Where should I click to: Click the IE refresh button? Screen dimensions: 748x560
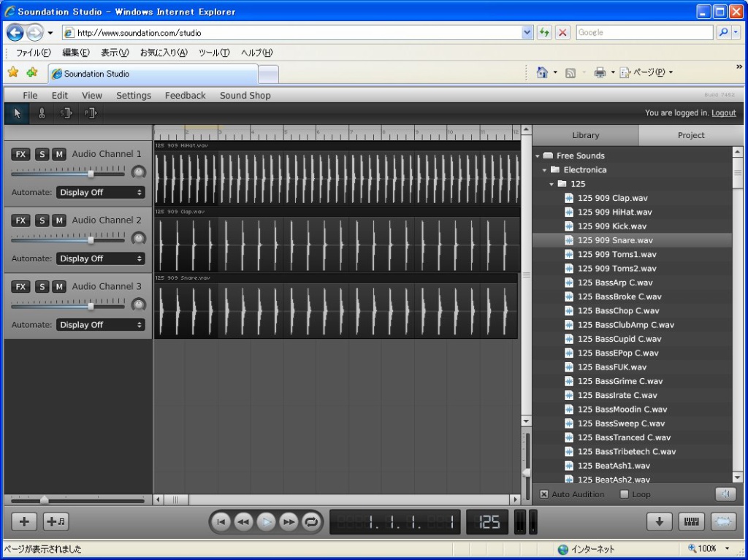pyautogui.click(x=544, y=32)
